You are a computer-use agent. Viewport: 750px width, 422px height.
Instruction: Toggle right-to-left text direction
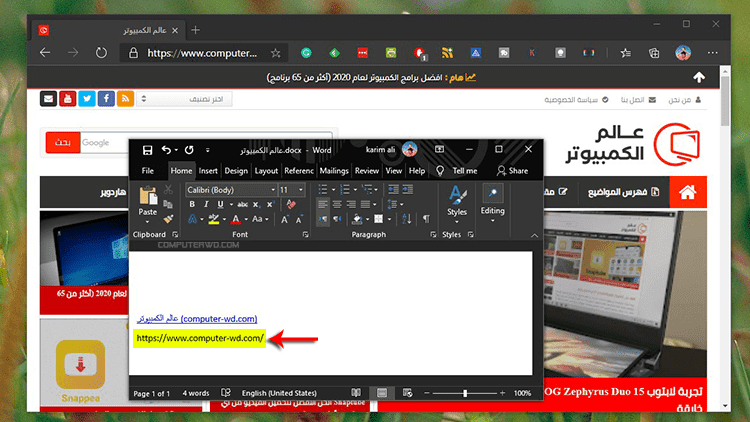[337, 219]
